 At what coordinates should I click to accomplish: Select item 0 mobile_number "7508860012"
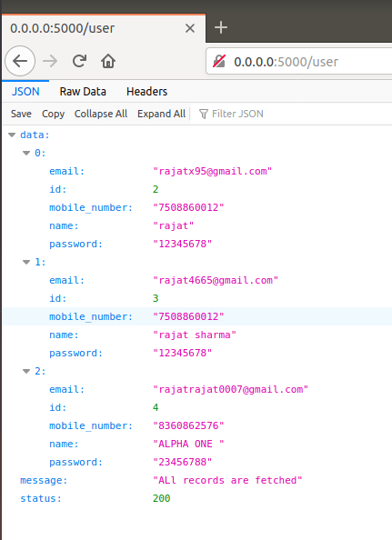click(188, 207)
